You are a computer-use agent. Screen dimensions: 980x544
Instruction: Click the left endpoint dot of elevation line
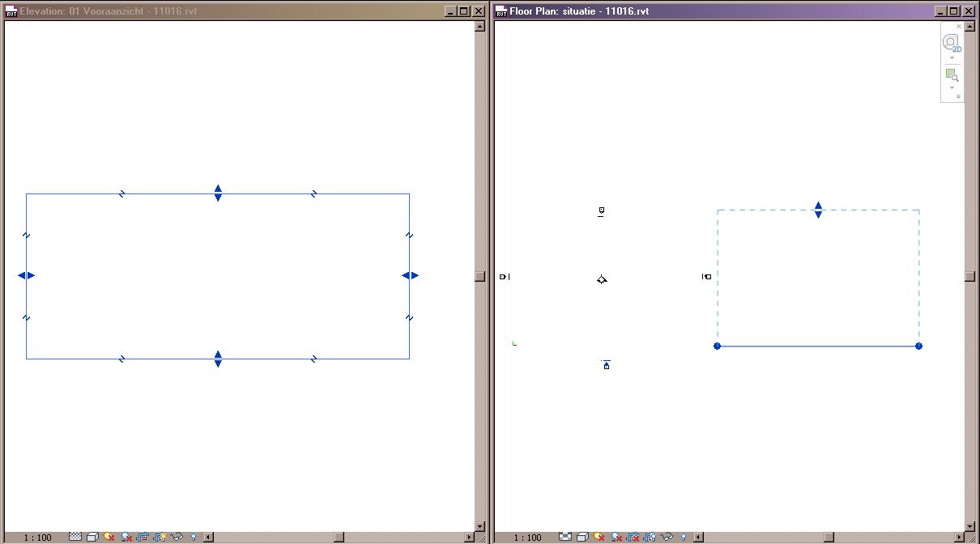coord(717,346)
